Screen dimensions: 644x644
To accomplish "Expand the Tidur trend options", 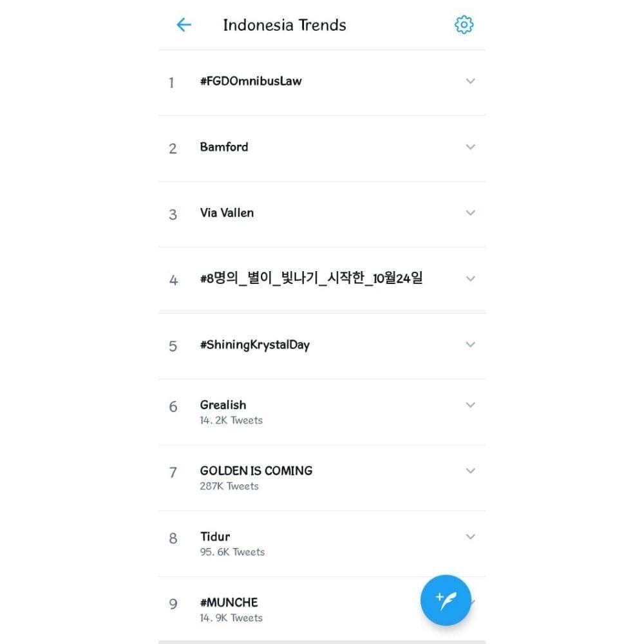I will pos(470,536).
